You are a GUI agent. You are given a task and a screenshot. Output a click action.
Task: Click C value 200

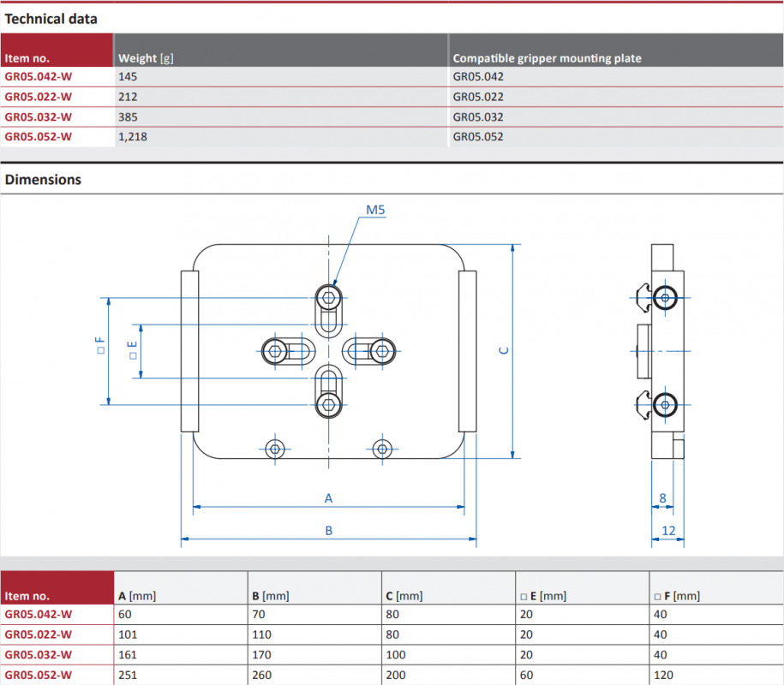[x=396, y=675]
